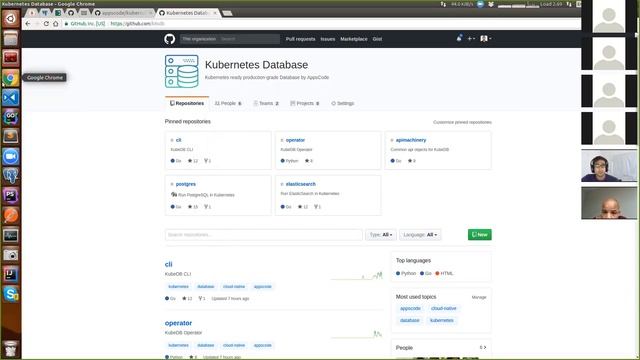The width and height of the screenshot is (640, 360).
Task: Open the plus create-new dropdown
Action: coord(471,38)
